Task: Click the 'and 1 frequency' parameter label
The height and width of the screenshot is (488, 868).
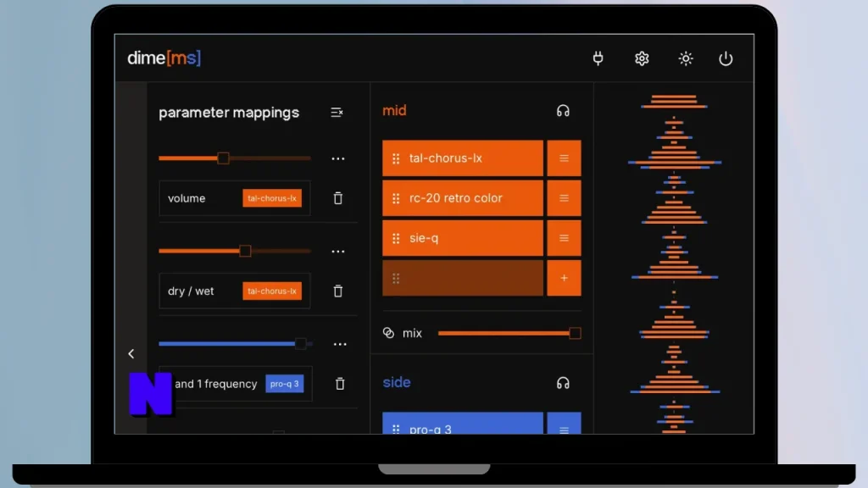Action: [x=216, y=384]
